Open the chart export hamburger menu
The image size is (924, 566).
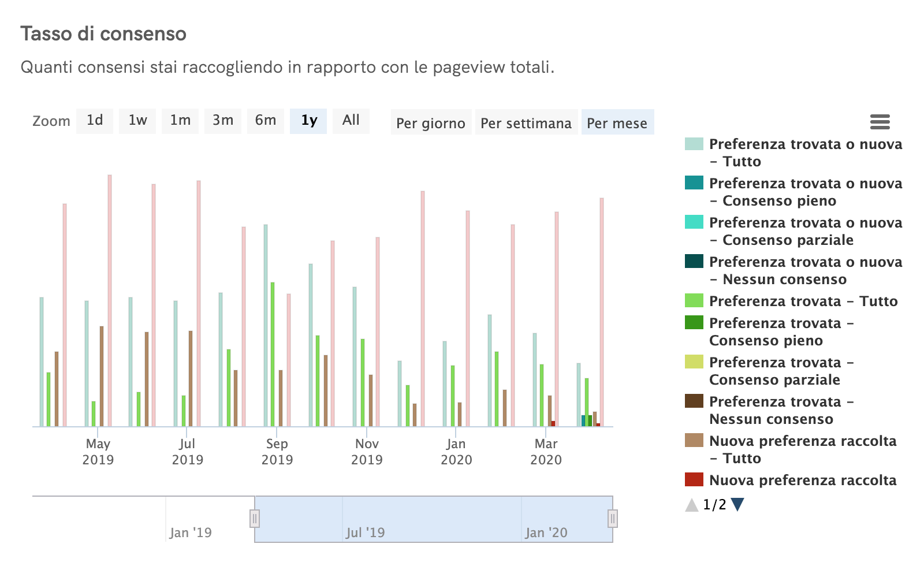tap(880, 122)
